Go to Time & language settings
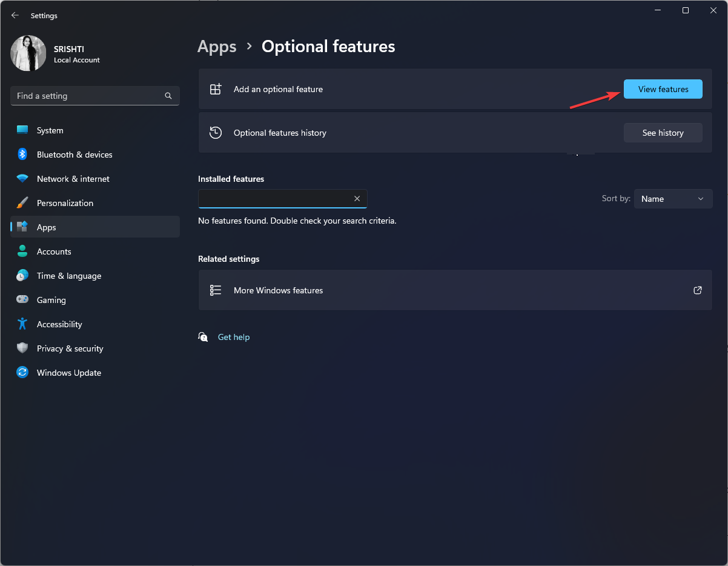Screen dimensions: 728x566 [95, 276]
